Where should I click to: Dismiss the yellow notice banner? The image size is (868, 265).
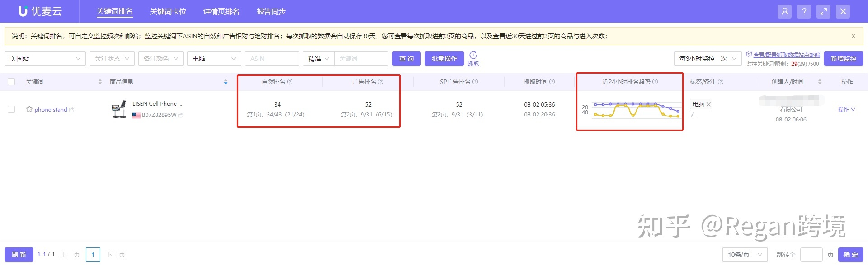coord(853,36)
